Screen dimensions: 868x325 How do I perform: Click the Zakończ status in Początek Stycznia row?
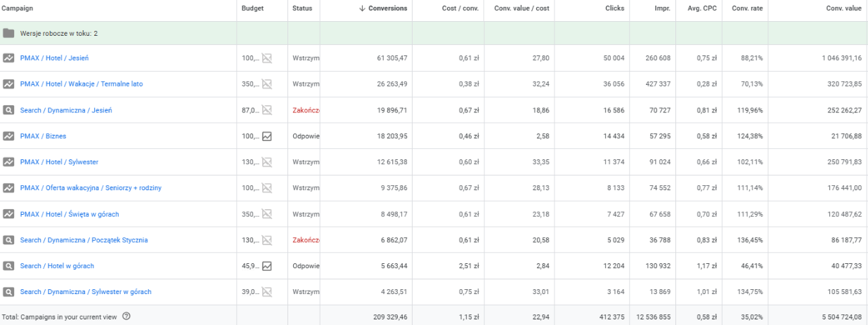tap(306, 240)
